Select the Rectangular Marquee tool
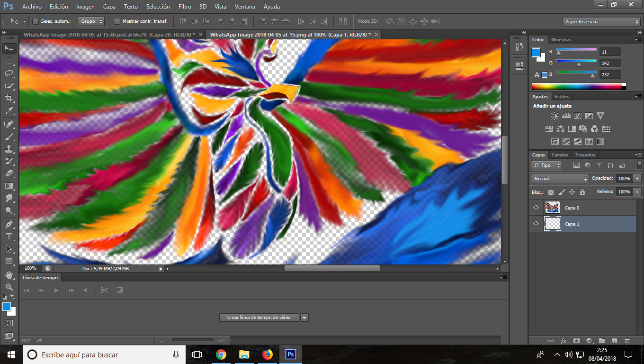This screenshot has height=364, width=644. (x=9, y=61)
